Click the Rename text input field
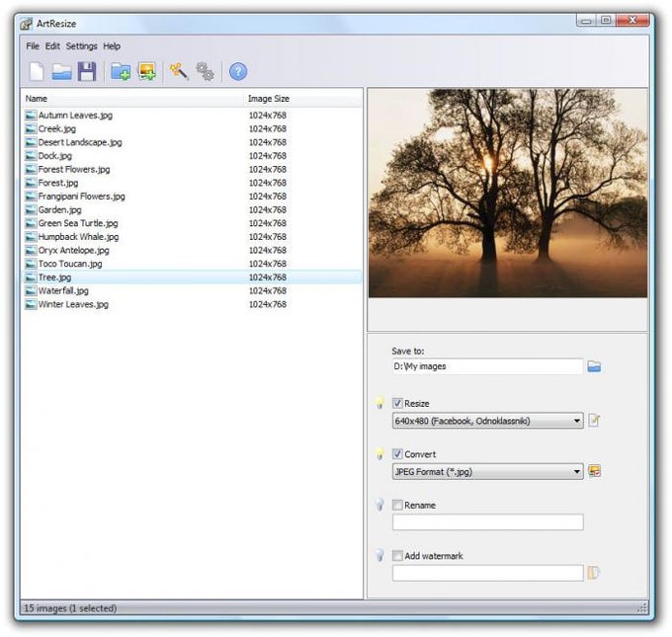The height and width of the screenshot is (637, 672). click(x=488, y=522)
